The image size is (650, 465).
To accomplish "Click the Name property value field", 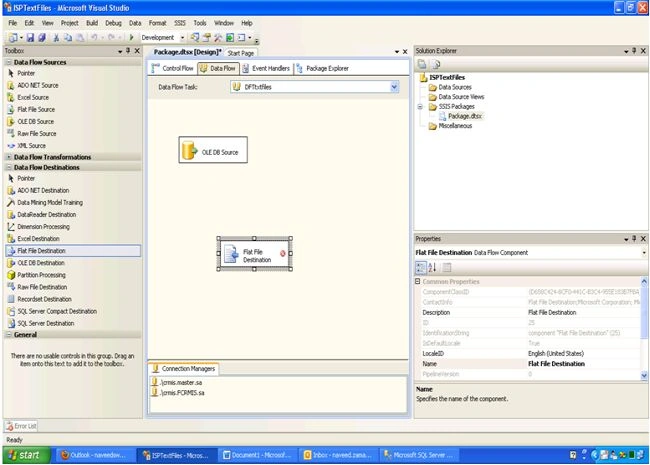I will pos(584,364).
